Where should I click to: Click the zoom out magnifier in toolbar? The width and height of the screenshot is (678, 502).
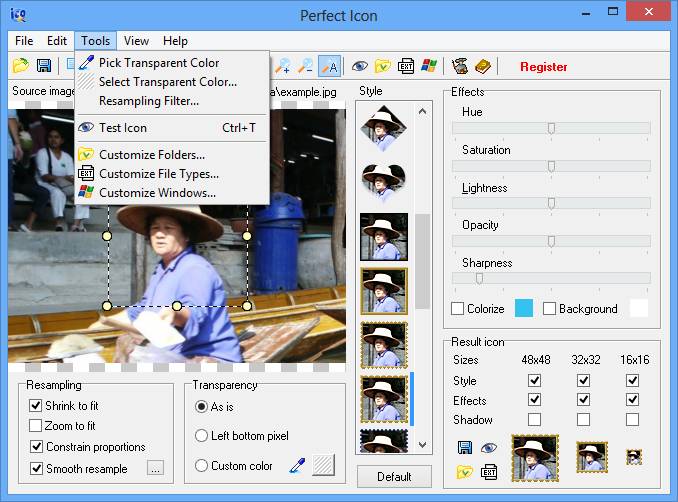coord(306,66)
